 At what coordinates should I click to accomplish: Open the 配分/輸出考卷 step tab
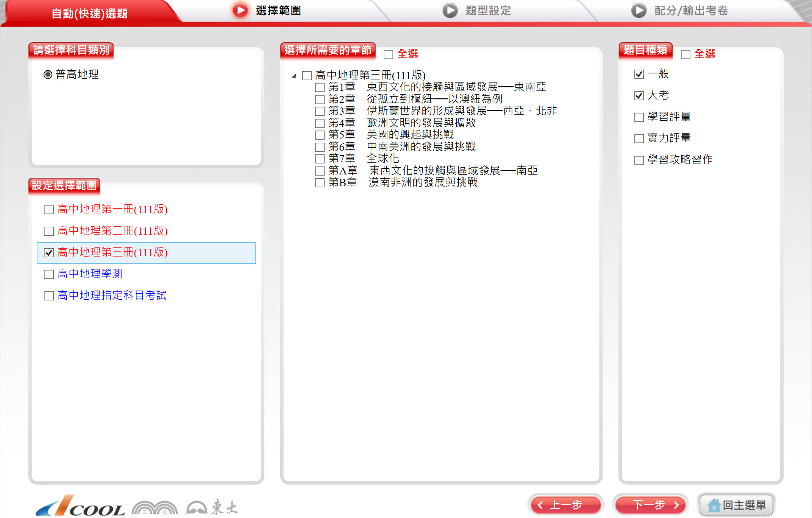pos(691,11)
